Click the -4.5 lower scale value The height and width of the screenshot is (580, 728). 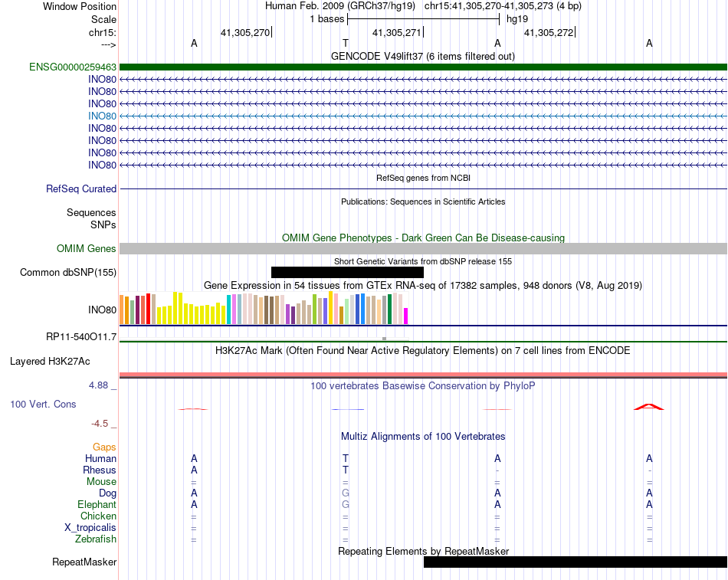(x=100, y=424)
